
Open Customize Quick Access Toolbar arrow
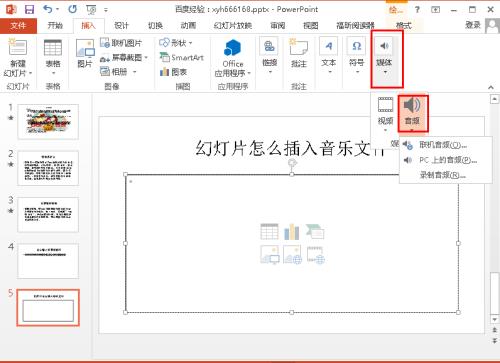(x=106, y=10)
